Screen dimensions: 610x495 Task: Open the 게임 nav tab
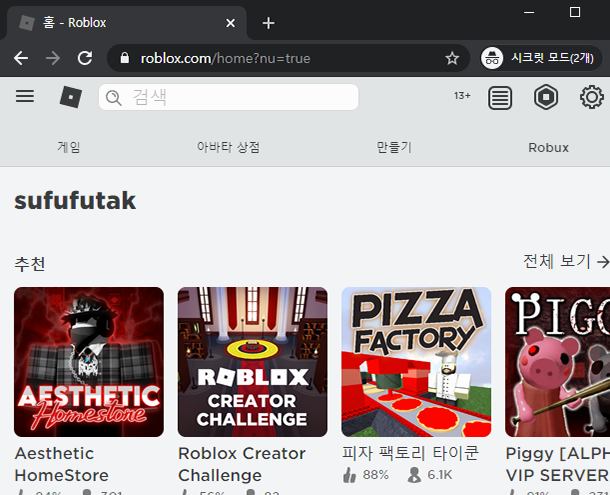click(x=69, y=147)
